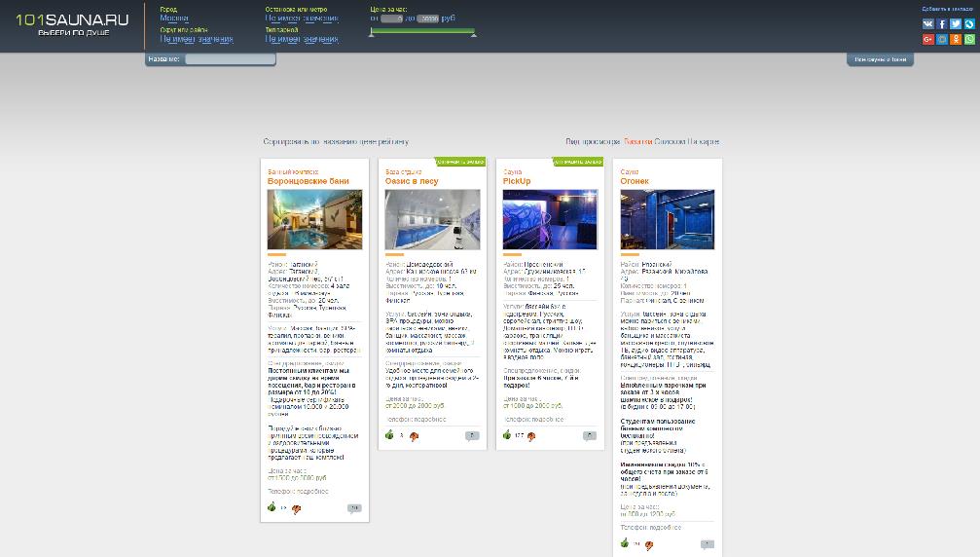Like Воронцовские бани with thumbs up
This screenshot has height=557, width=980.
click(x=272, y=507)
